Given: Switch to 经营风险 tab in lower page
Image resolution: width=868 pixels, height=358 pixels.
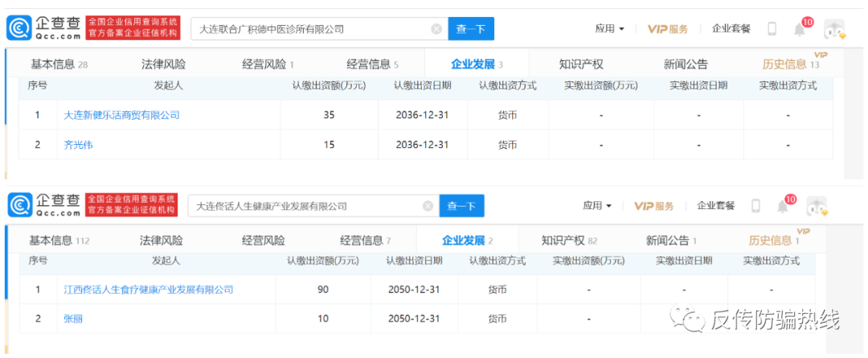Looking at the screenshot, I should [263, 241].
